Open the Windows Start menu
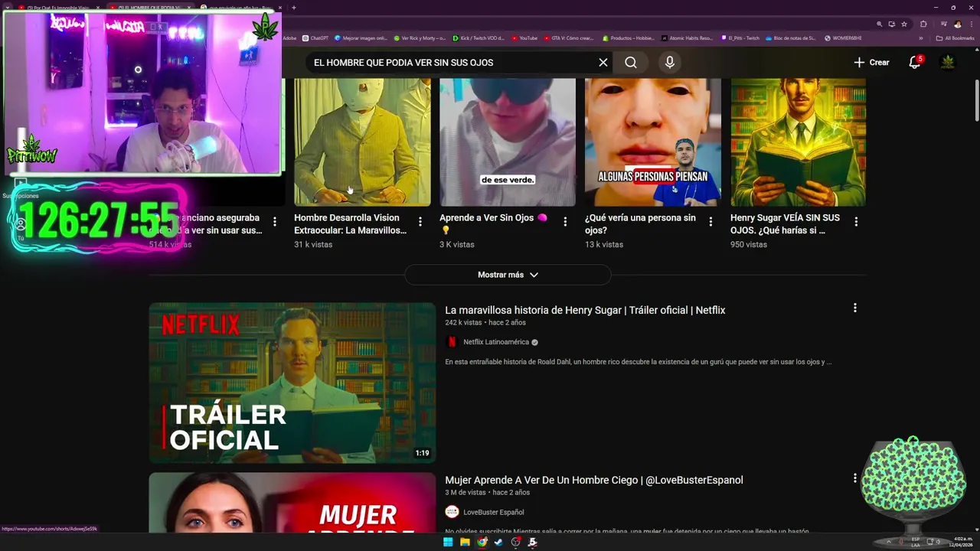980x551 pixels. 448,543
